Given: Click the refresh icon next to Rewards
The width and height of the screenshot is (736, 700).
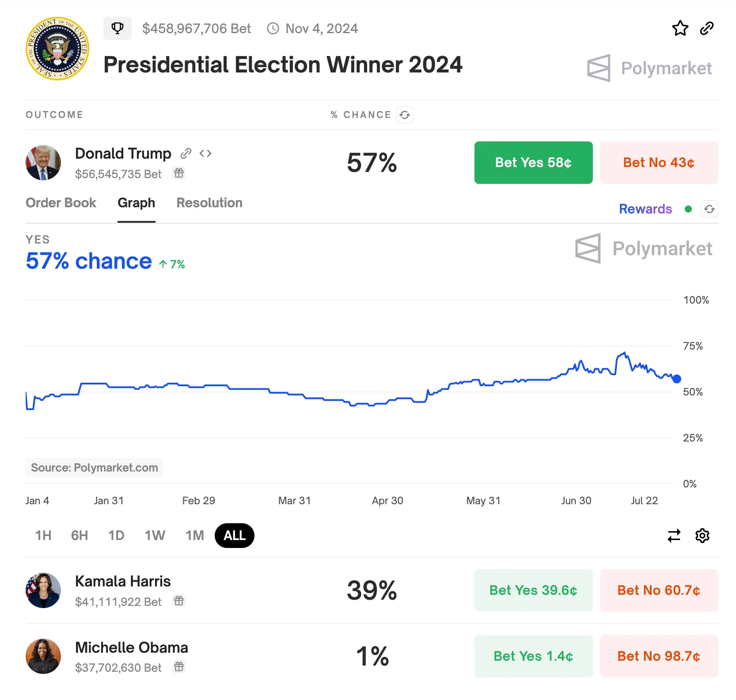Looking at the screenshot, I should [709, 209].
